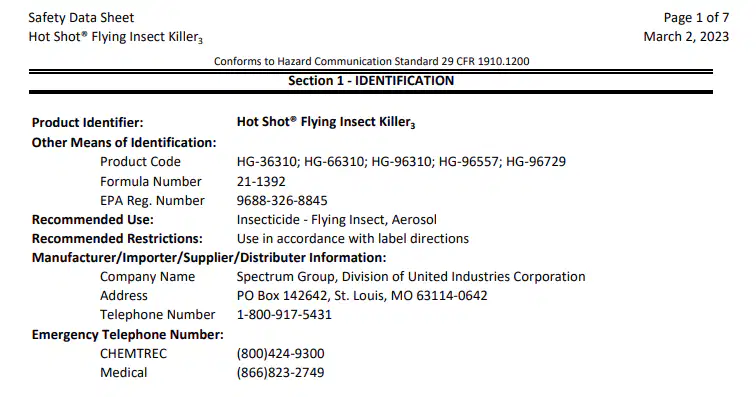Click the Page 1 of 7 indicator
756x397 pixels.
(696, 18)
